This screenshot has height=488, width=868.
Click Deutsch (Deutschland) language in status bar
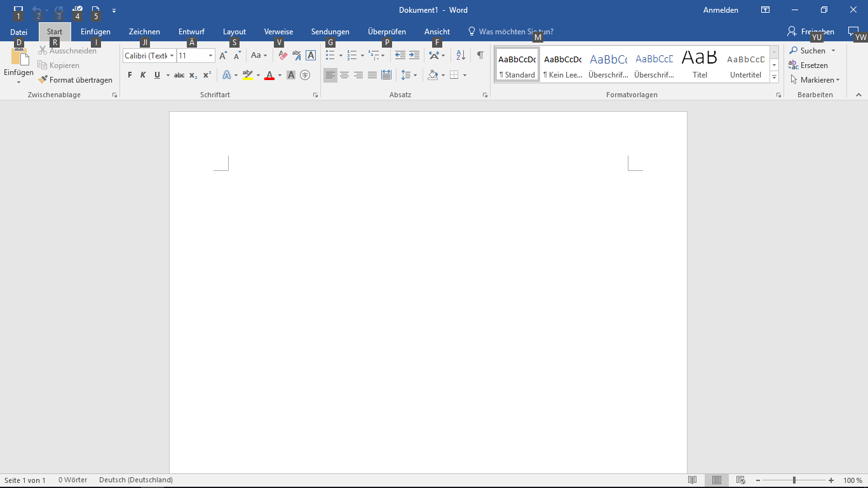136,480
